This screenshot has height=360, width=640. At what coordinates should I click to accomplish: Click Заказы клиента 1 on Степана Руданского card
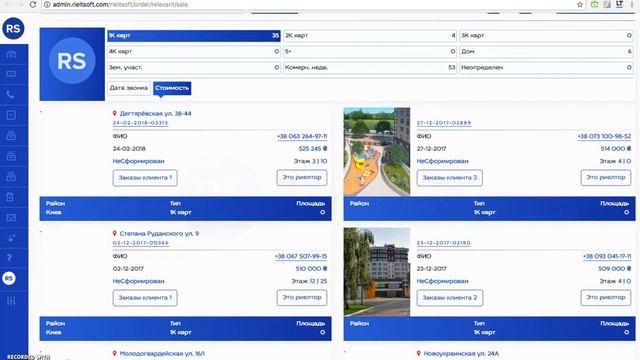coord(145,298)
